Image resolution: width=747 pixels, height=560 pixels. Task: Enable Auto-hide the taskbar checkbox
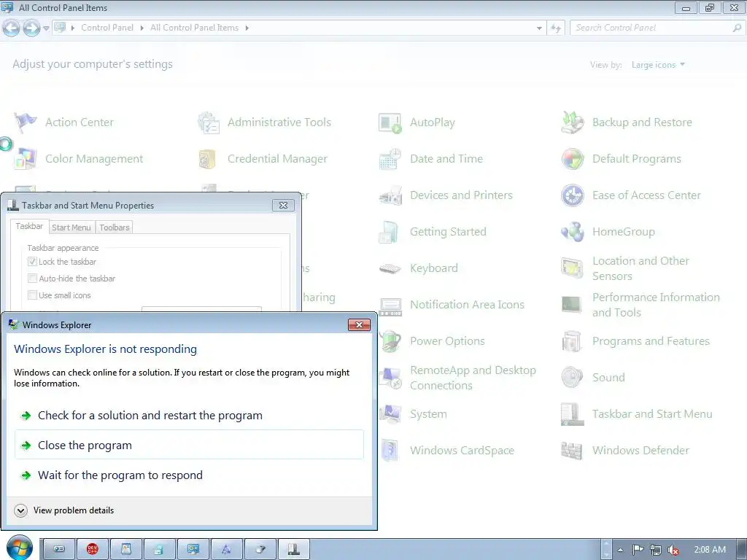point(32,278)
